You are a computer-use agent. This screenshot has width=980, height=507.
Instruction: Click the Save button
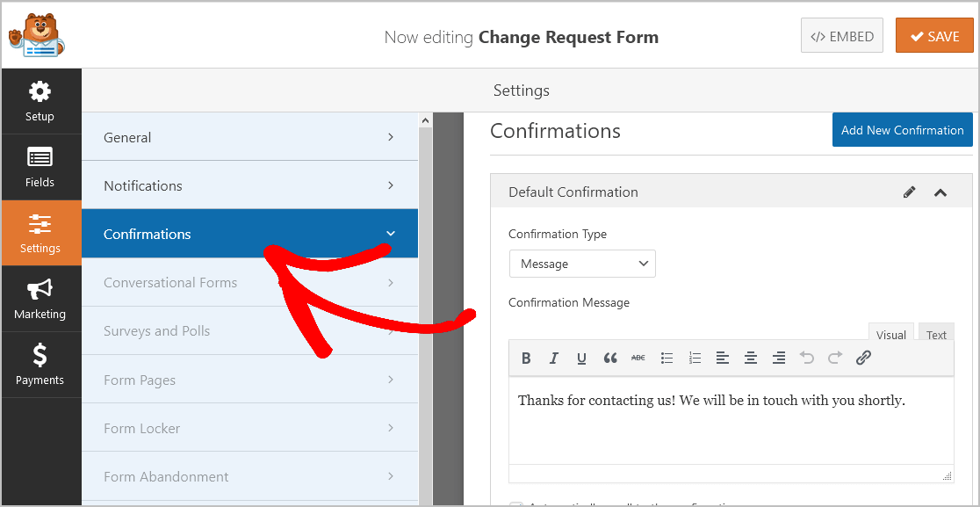[x=934, y=35]
